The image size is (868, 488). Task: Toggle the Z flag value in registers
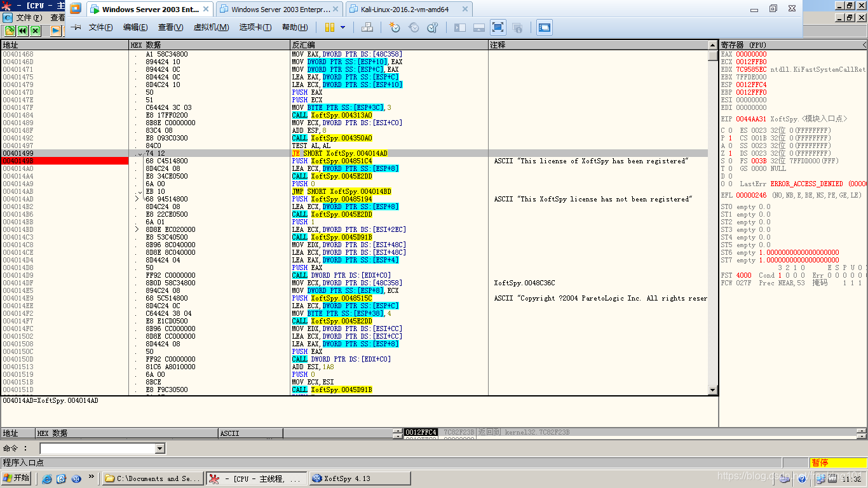coord(730,153)
